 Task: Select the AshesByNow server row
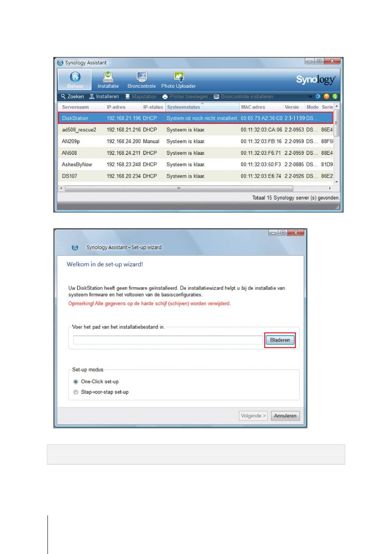(195, 164)
